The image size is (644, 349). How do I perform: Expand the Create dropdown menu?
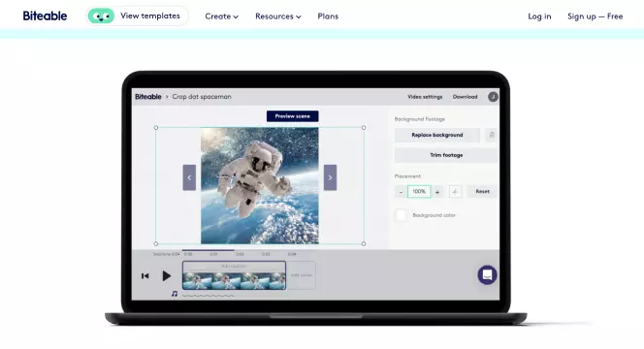coord(222,16)
